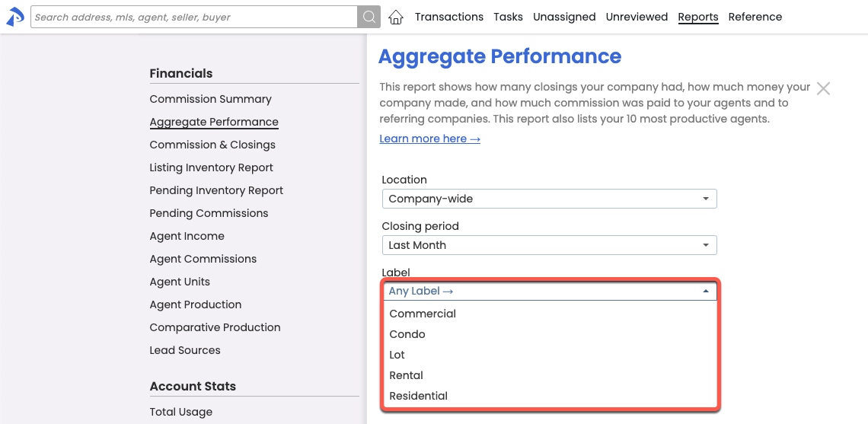868x424 pixels.
Task: Open the Commission Summary report
Action: [211, 99]
